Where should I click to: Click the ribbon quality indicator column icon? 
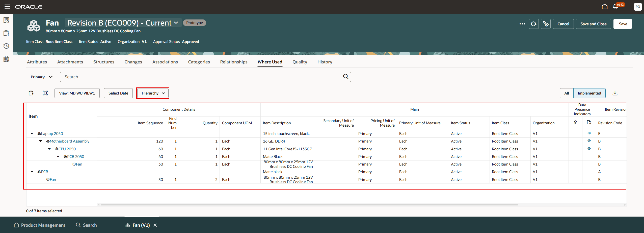[x=575, y=123]
